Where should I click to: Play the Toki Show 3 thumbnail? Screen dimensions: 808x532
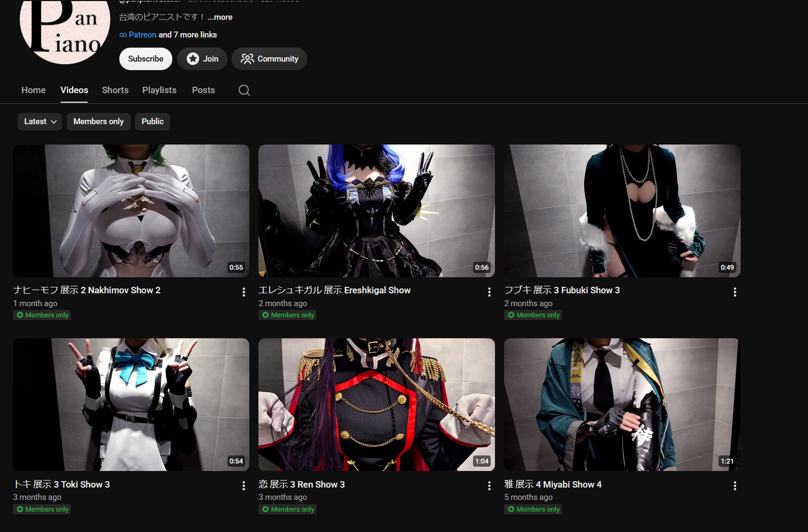(131, 405)
